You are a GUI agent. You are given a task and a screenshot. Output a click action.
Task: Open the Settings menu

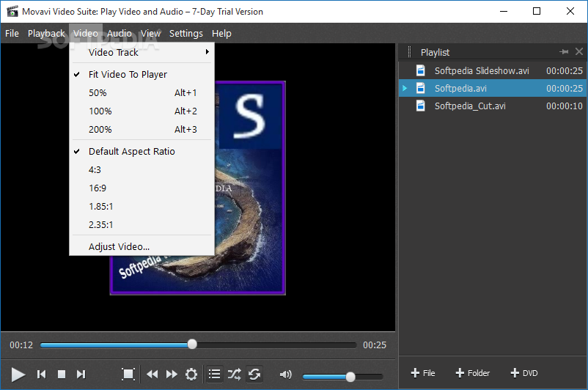coord(186,34)
